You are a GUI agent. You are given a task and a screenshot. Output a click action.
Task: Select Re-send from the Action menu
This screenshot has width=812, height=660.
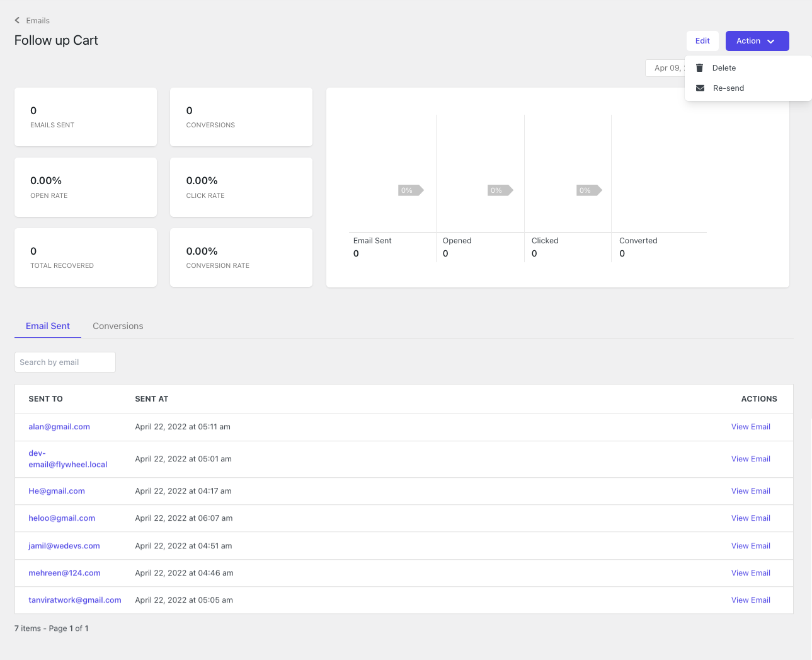pyautogui.click(x=728, y=88)
